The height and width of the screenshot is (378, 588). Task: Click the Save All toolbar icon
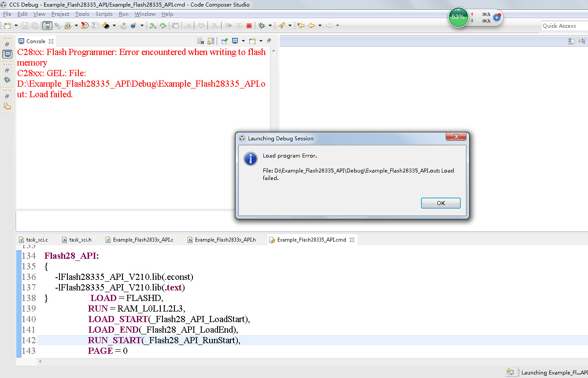[35, 26]
